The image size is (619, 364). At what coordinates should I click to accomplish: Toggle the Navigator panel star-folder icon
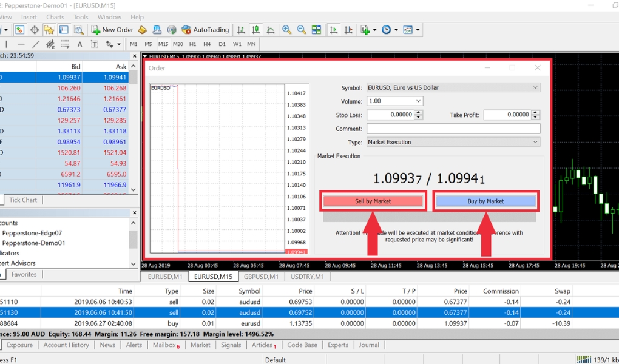[x=49, y=30]
